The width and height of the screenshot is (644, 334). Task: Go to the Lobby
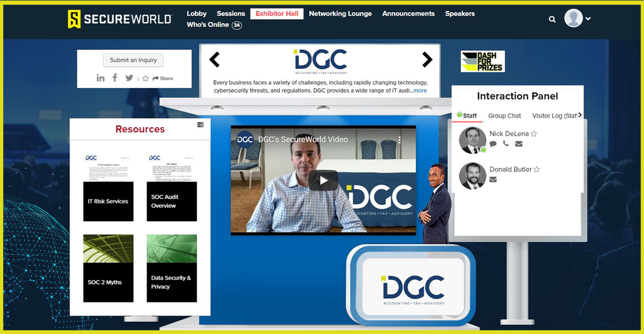(196, 13)
